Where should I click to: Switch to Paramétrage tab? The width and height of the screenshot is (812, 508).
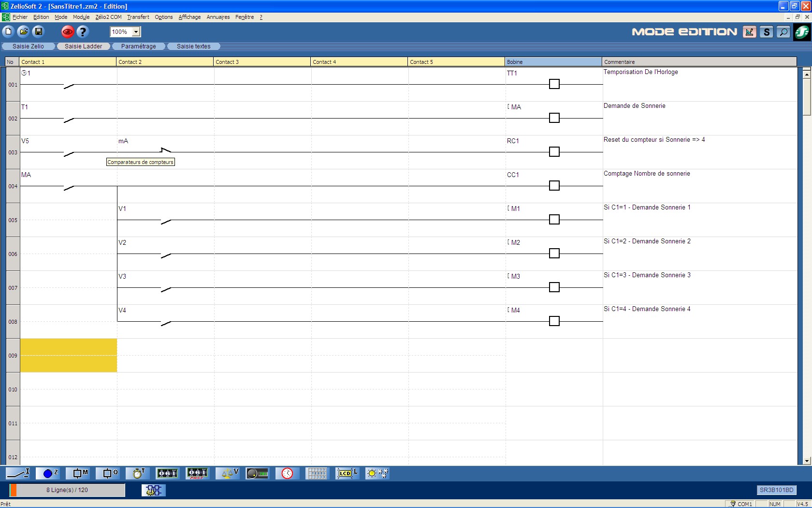pos(139,46)
